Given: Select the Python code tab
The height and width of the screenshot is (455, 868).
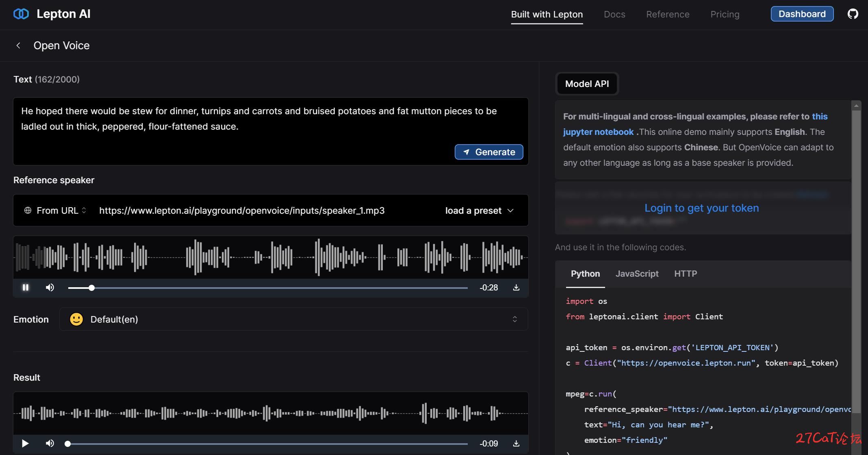Looking at the screenshot, I should [x=585, y=274].
